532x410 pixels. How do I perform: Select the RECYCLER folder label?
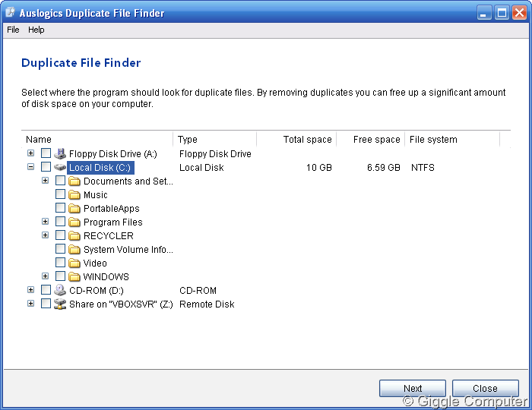click(x=109, y=236)
